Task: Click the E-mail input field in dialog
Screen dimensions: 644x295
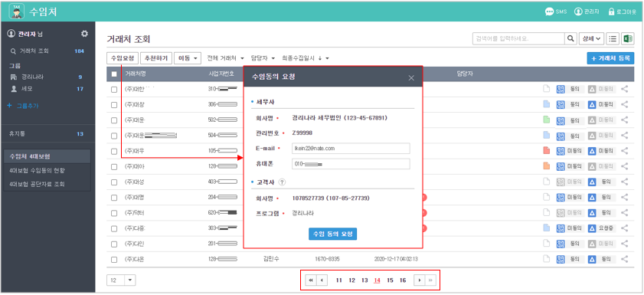Action: click(351, 149)
